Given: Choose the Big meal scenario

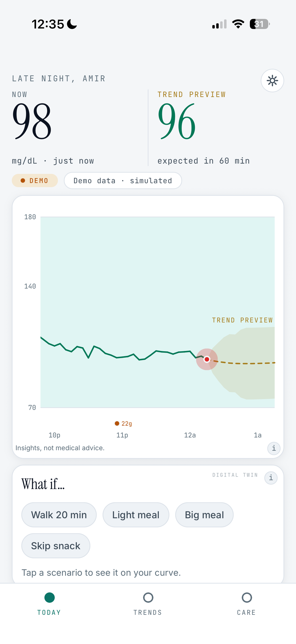Looking at the screenshot, I should 204,515.
